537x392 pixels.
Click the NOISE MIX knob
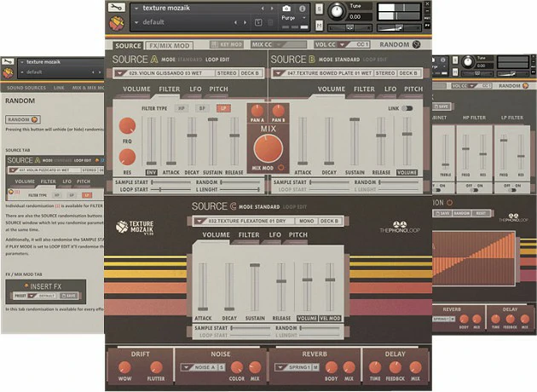coord(255,367)
